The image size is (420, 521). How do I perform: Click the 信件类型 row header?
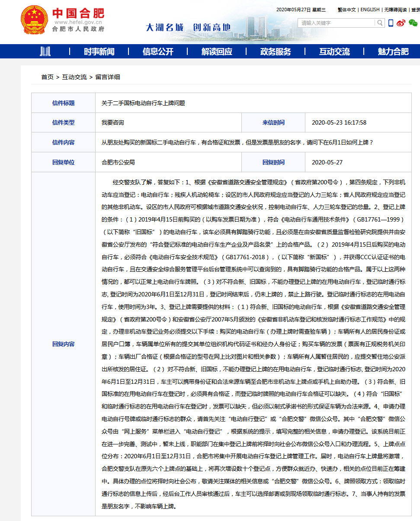point(63,122)
